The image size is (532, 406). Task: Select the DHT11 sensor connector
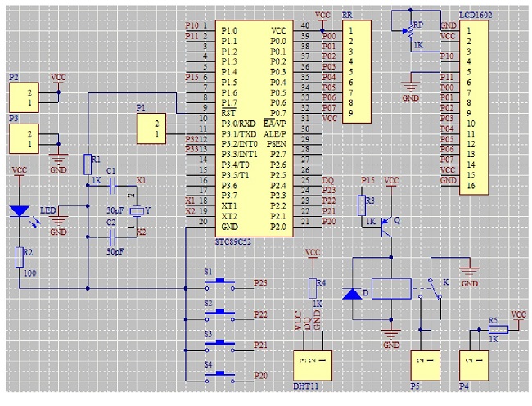[x=313, y=366]
